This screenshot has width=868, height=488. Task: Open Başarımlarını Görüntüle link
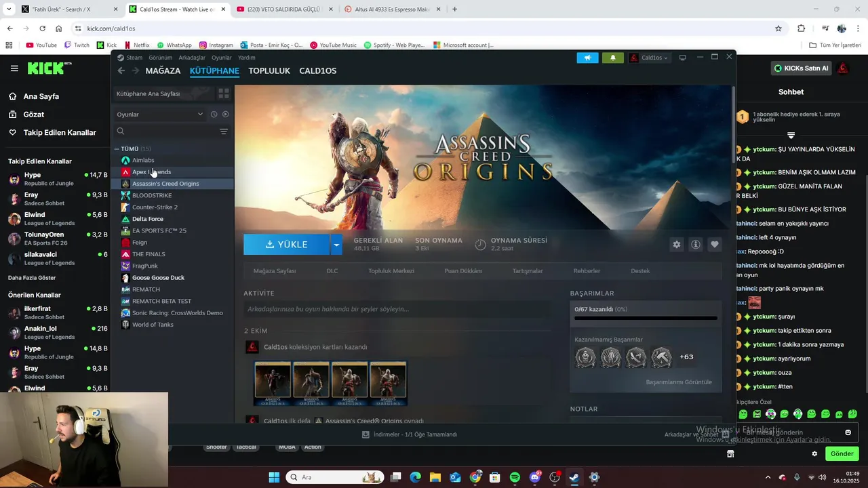[x=679, y=382]
